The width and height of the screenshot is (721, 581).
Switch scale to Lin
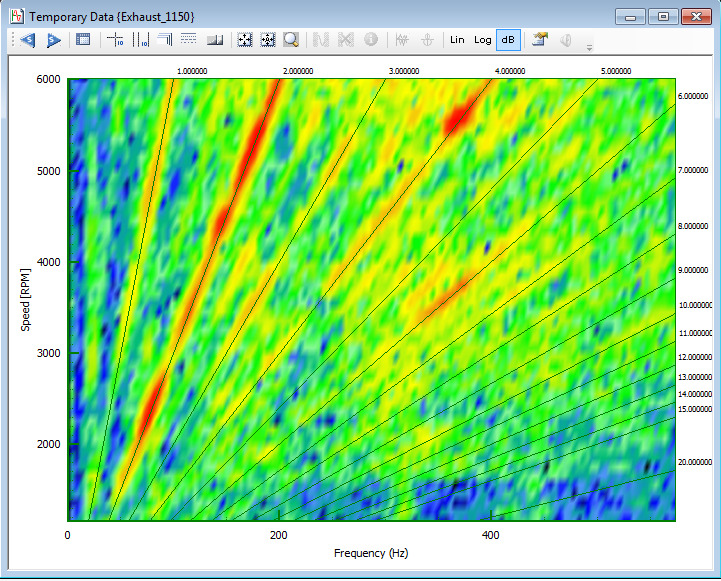click(x=457, y=40)
